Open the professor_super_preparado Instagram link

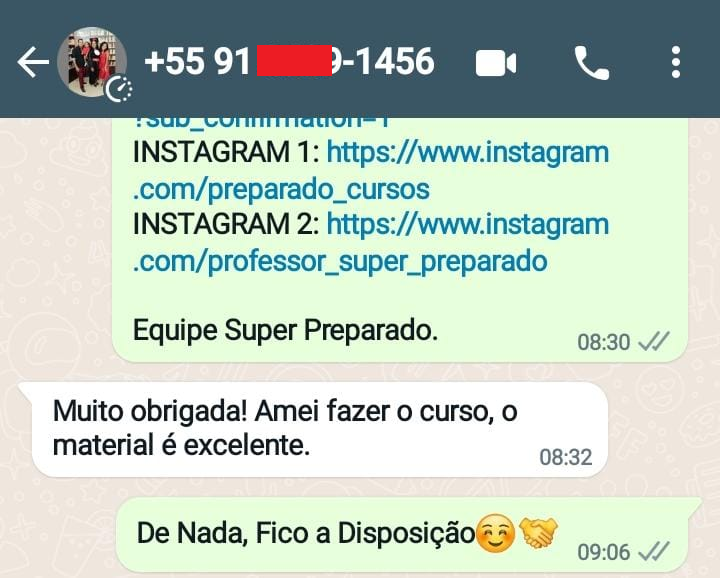371,242
